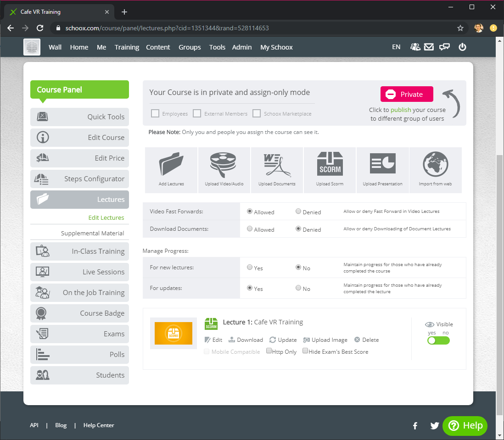Open Steps Configurator panel item
Image resolution: width=504 pixels, height=440 pixels.
(x=80, y=179)
